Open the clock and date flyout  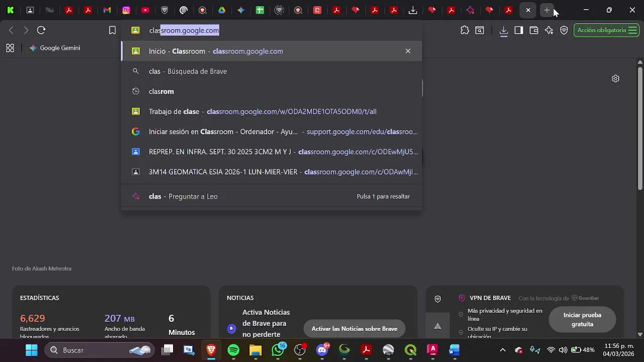point(618,350)
